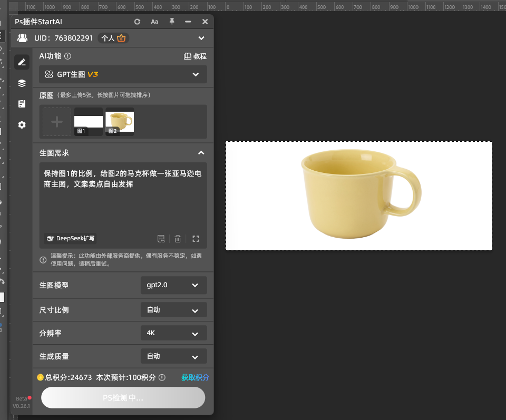506x420 pixels.
Task: Open the 生成质量 dropdown
Action: 173,356
